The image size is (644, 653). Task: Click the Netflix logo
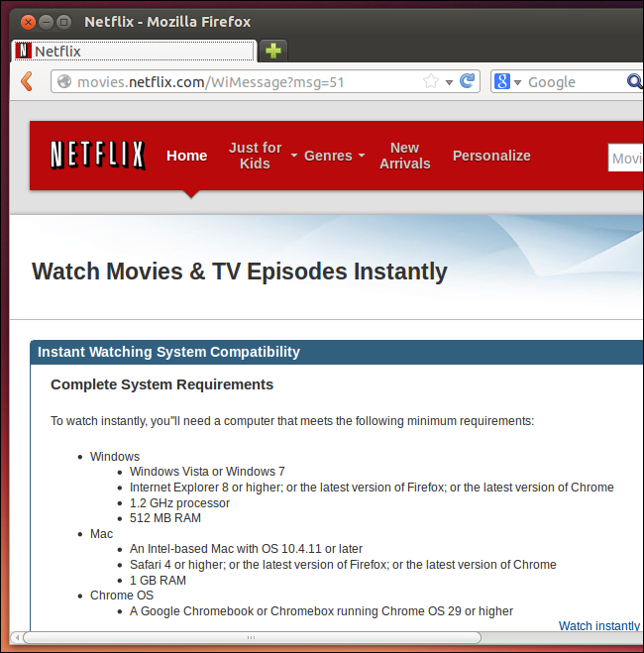(x=98, y=156)
